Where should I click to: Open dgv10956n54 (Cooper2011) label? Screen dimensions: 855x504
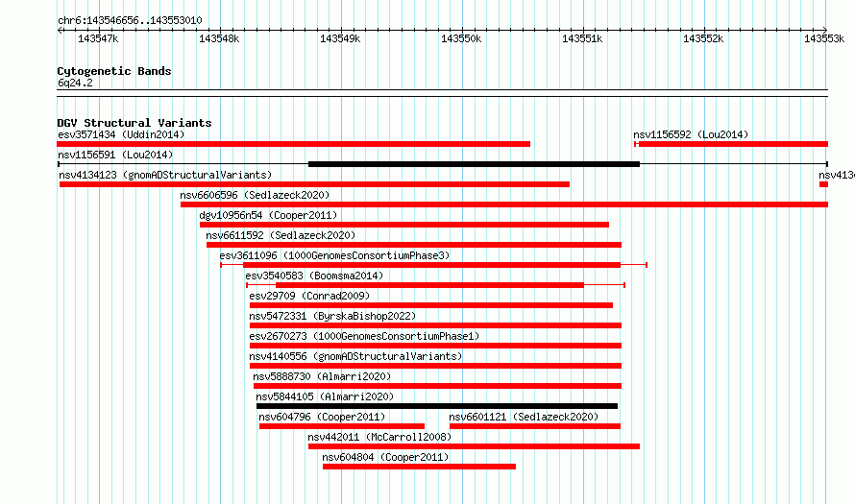pyautogui.click(x=268, y=215)
